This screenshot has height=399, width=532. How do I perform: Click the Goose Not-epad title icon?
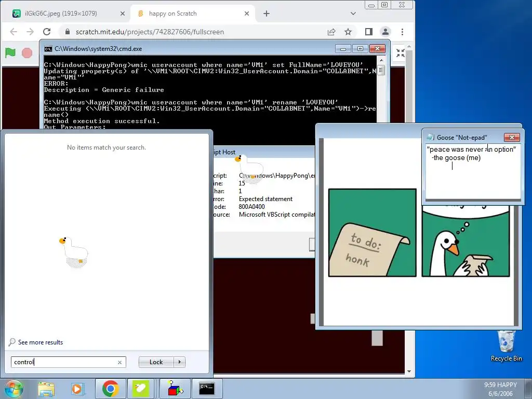[430, 137]
